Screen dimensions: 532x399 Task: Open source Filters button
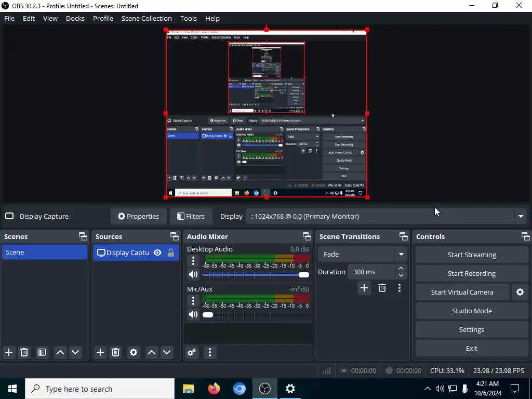[x=191, y=217]
